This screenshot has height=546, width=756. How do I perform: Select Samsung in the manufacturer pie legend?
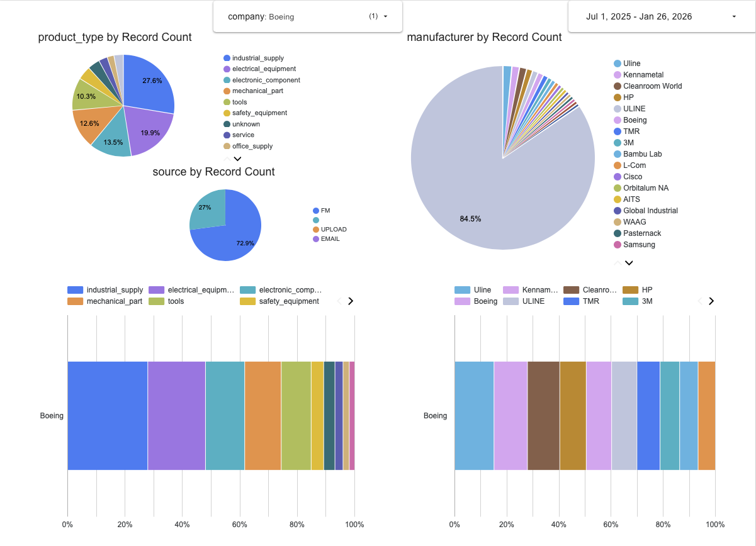[639, 245]
